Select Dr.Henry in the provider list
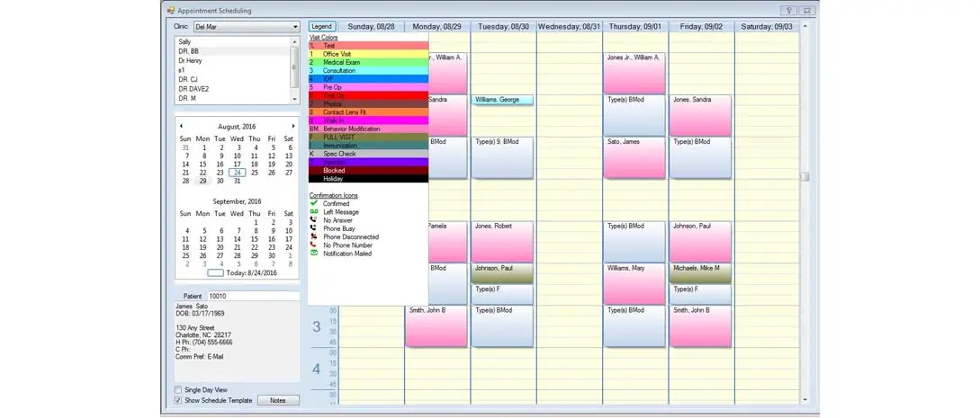Image resolution: width=980 pixels, height=418 pixels. tap(232, 60)
